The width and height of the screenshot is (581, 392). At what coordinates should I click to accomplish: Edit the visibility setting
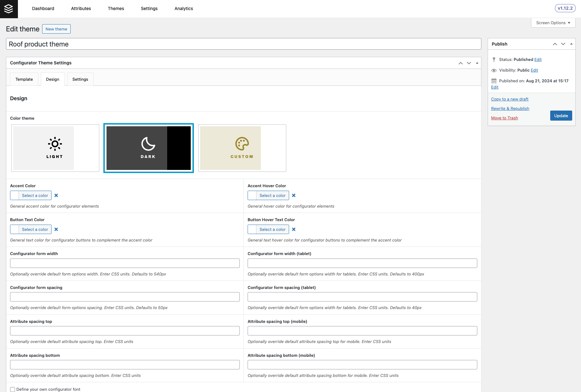534,70
